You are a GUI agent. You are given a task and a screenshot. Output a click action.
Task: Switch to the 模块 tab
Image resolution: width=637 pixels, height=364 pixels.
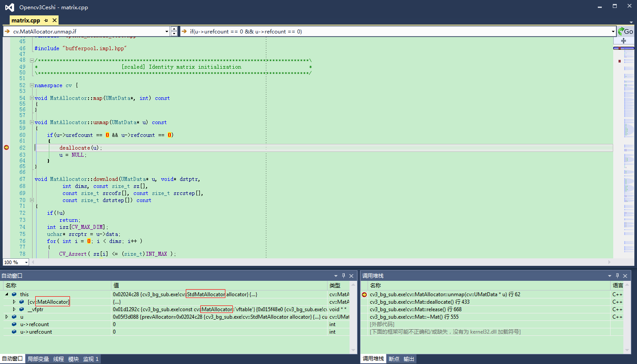click(74, 359)
